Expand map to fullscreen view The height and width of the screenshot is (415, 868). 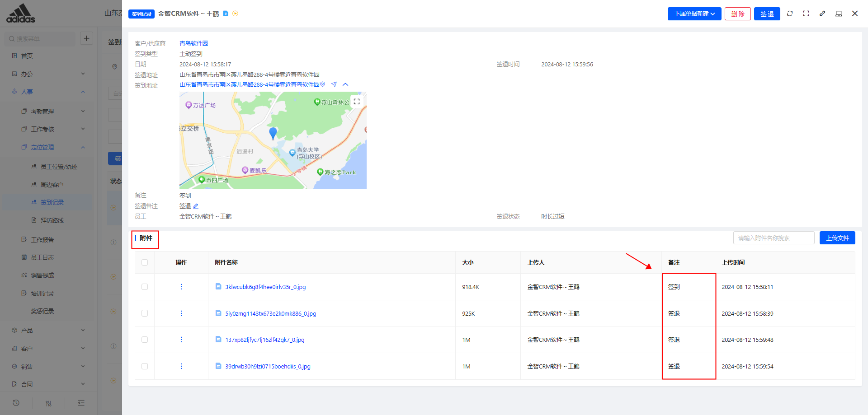(x=357, y=102)
